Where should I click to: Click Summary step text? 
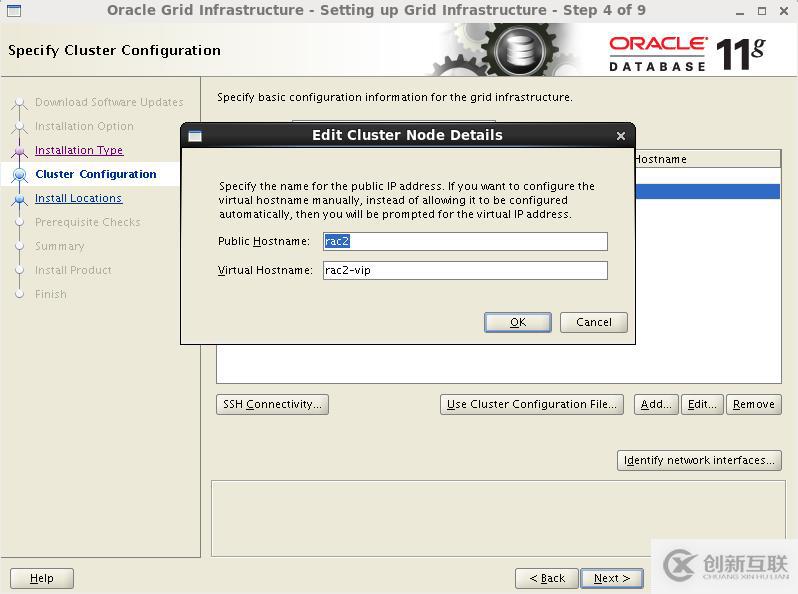click(60, 246)
